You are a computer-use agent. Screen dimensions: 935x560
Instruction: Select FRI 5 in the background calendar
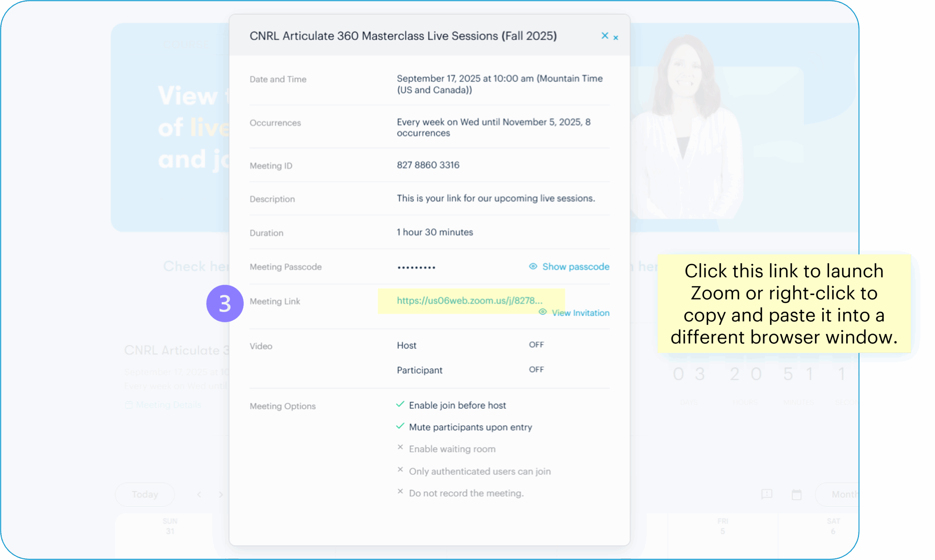(722, 526)
